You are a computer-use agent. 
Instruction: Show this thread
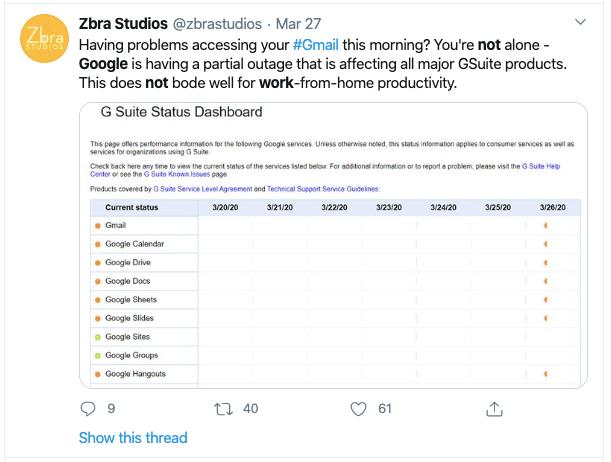133,437
